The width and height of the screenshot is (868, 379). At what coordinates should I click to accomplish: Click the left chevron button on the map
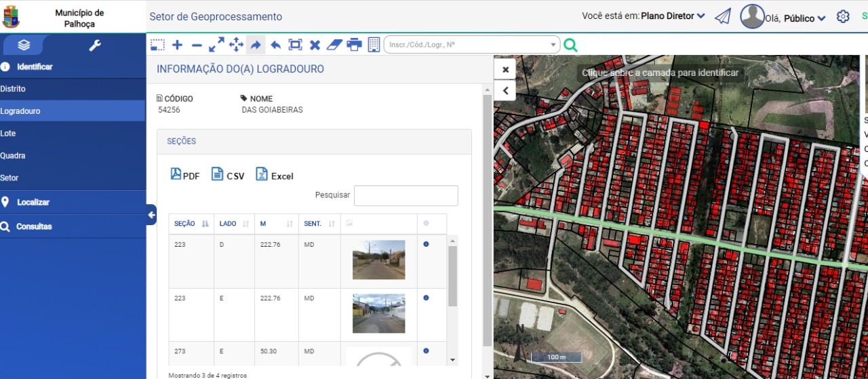click(x=505, y=90)
